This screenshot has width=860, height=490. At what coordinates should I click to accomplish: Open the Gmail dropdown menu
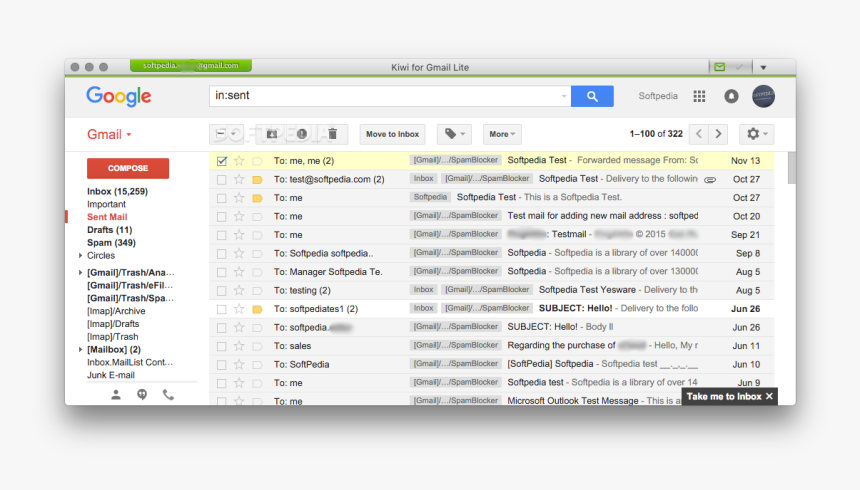tap(109, 134)
